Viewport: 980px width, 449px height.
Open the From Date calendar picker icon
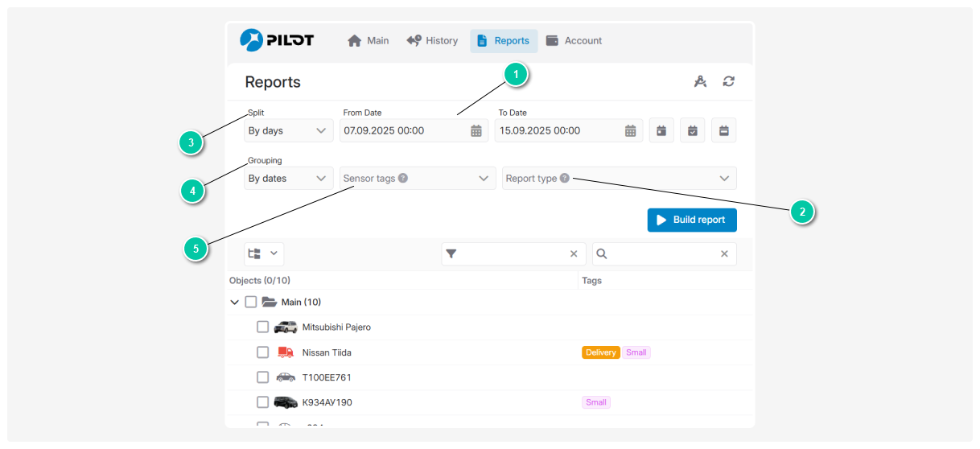tap(476, 130)
